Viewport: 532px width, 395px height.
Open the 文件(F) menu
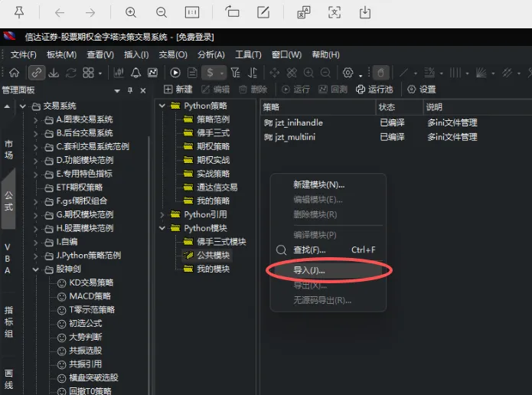(24, 54)
